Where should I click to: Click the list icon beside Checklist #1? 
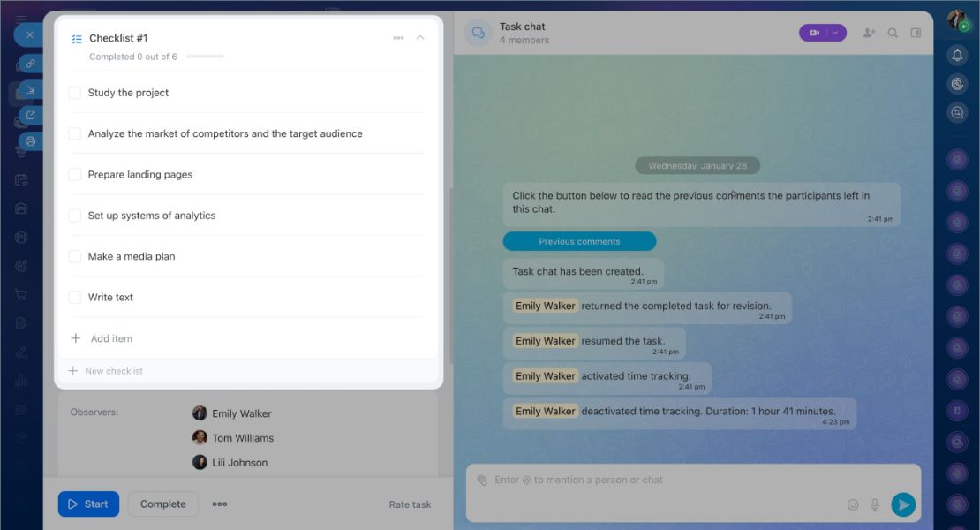(77, 39)
